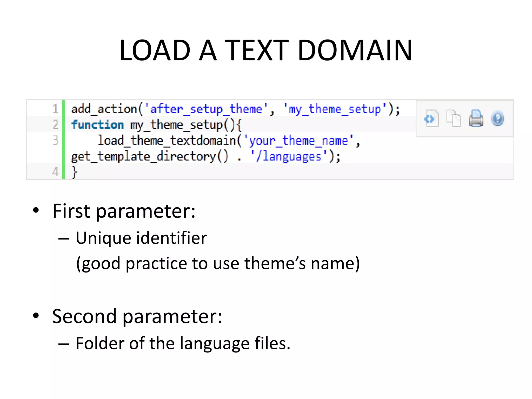Click the '/languages' string in the code
This screenshot has height=399, width=532.
click(289, 156)
